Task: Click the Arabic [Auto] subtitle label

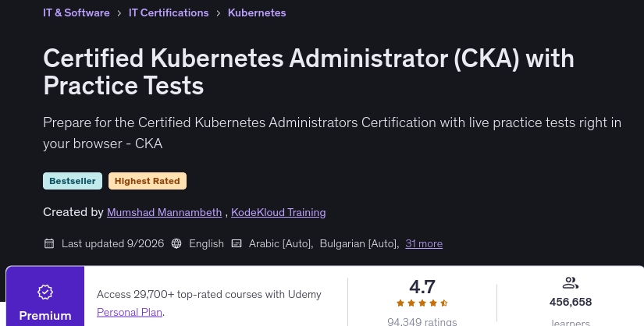Action: (x=281, y=243)
